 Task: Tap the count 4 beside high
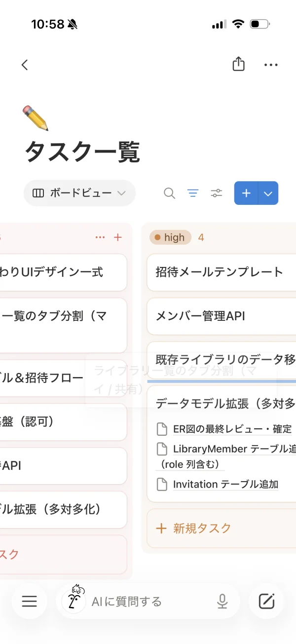coord(201,237)
